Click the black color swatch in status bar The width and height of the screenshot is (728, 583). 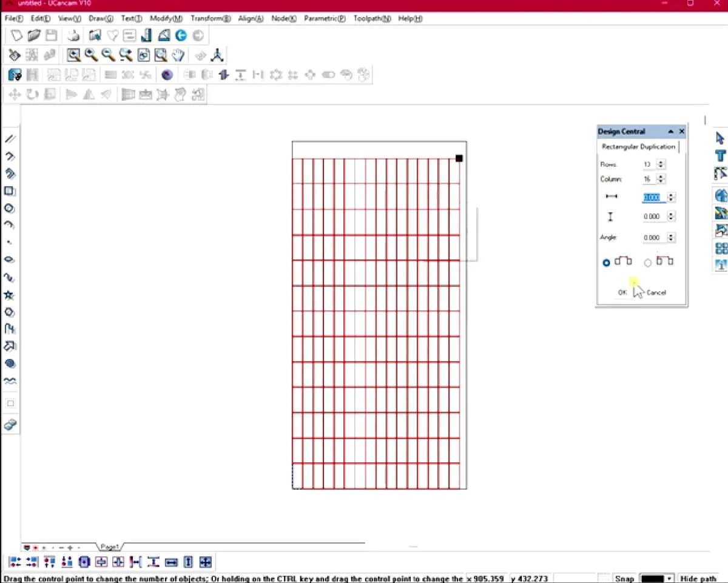(653, 578)
